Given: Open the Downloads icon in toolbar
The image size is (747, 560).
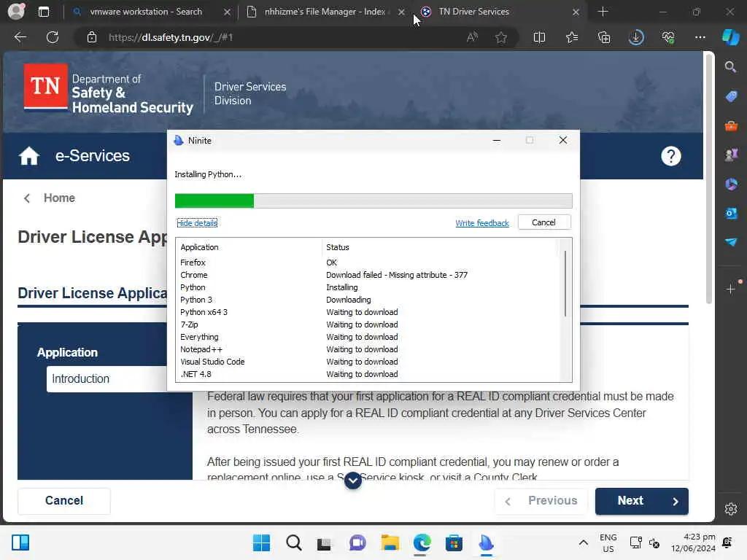Looking at the screenshot, I should tap(636, 37).
